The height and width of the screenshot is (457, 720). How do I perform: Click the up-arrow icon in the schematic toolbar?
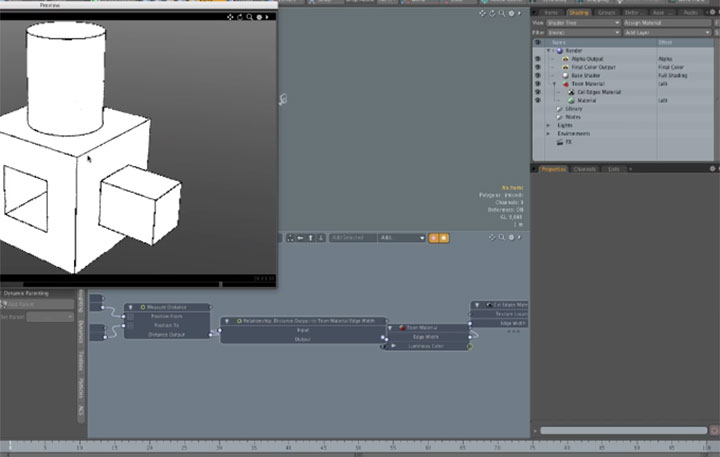pyautogui.click(x=311, y=238)
